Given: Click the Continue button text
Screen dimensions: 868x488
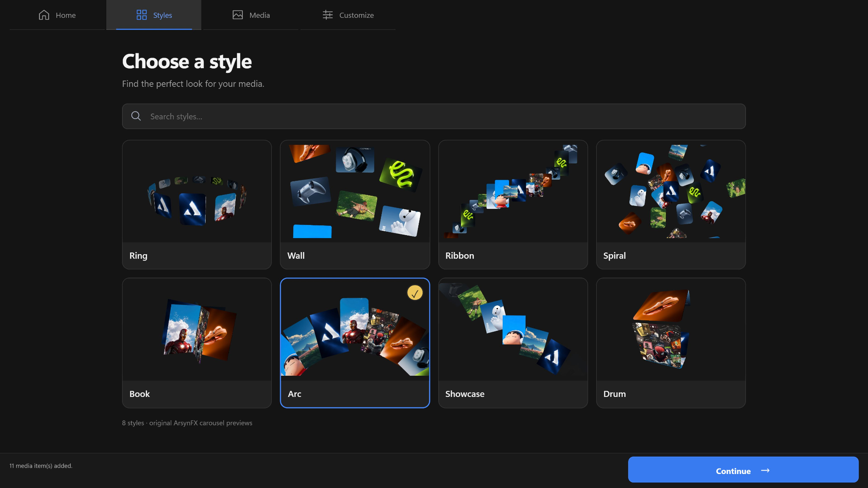Looking at the screenshot, I should coord(733,471).
